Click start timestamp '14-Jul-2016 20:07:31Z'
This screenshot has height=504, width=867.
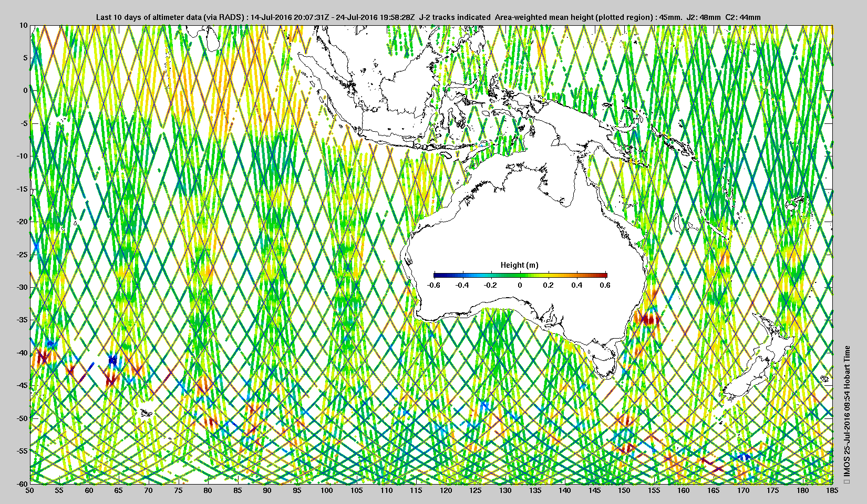coord(290,17)
